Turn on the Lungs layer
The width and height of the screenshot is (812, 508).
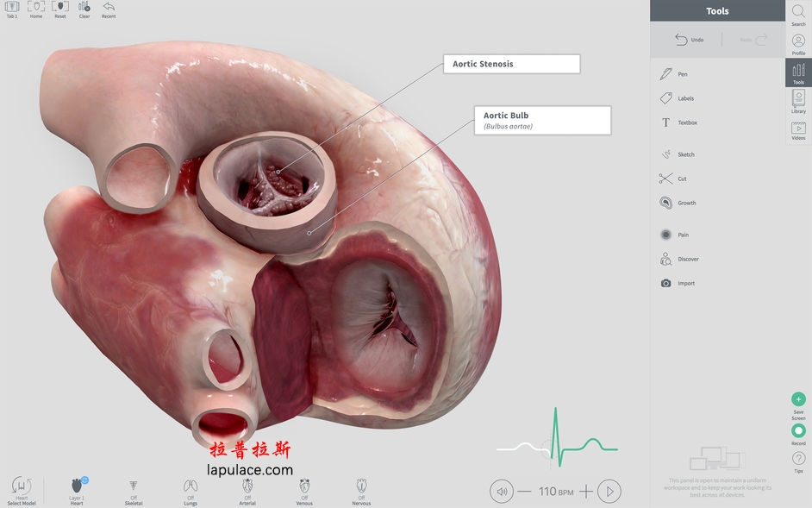pyautogui.click(x=190, y=487)
